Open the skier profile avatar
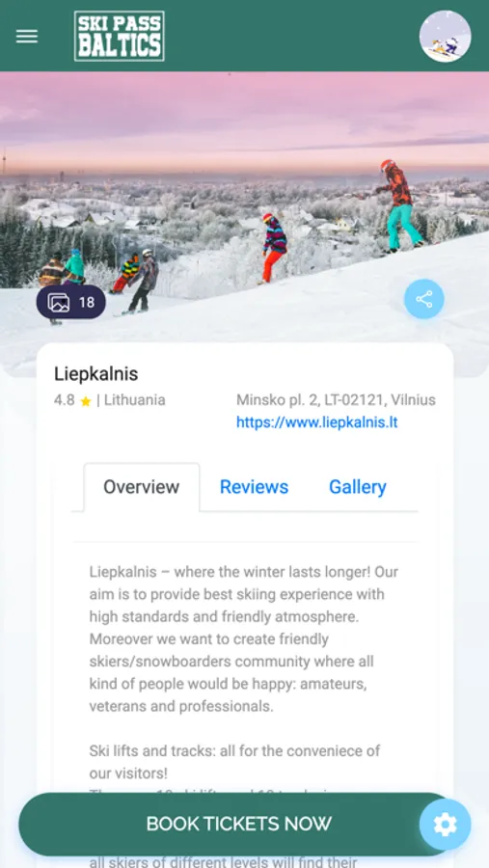 click(446, 37)
